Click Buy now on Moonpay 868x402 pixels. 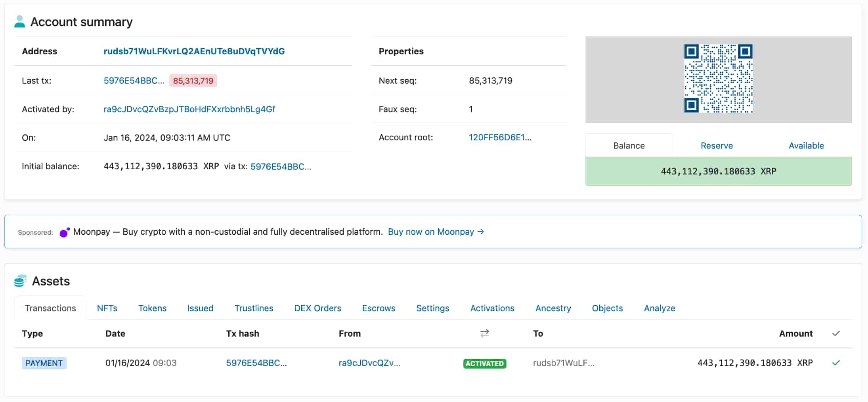coord(430,232)
